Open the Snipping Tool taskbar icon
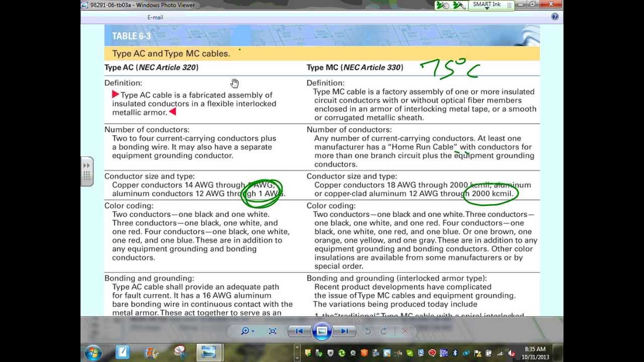Image resolution: width=644 pixels, height=362 pixels. (180, 352)
